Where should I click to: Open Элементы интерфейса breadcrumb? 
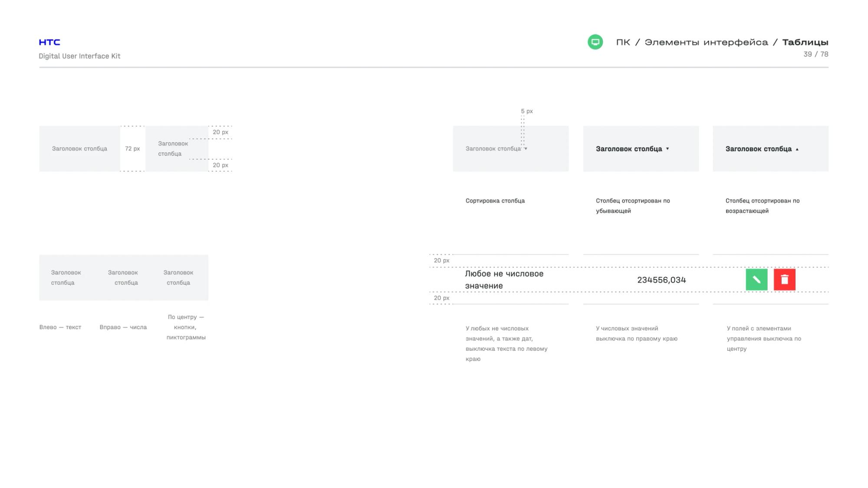[x=706, y=42]
